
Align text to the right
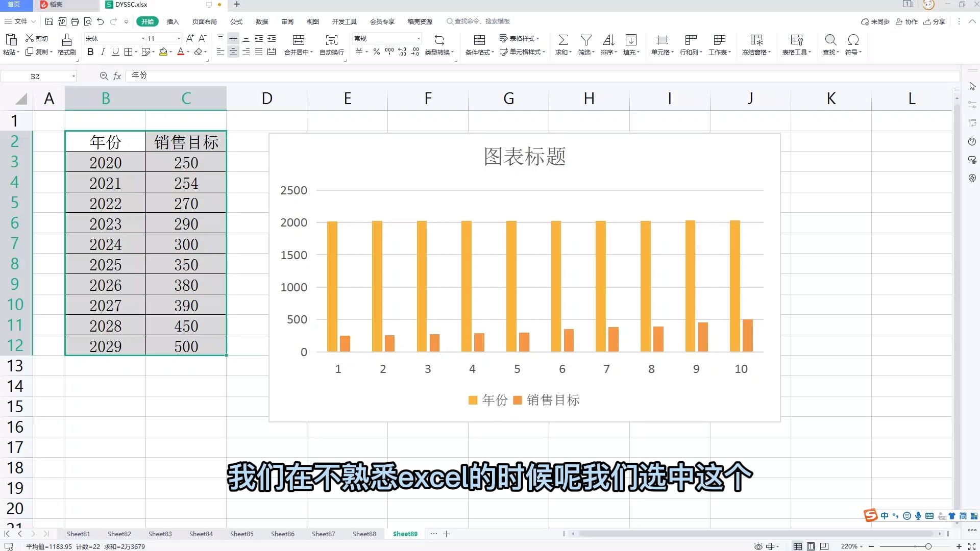pos(246,52)
